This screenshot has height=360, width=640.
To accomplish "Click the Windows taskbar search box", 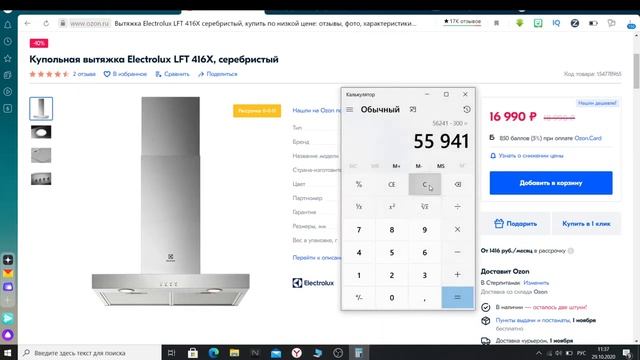I will [90, 353].
